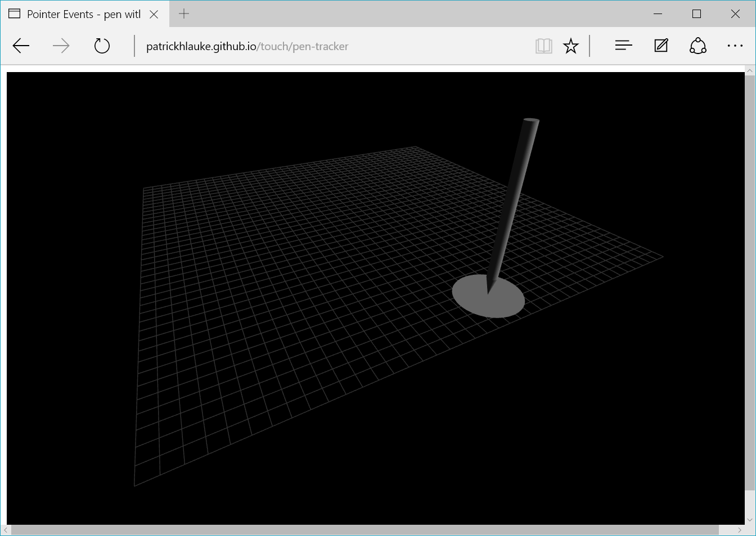Click the forward navigation arrow
This screenshot has height=536, width=756.
point(61,46)
